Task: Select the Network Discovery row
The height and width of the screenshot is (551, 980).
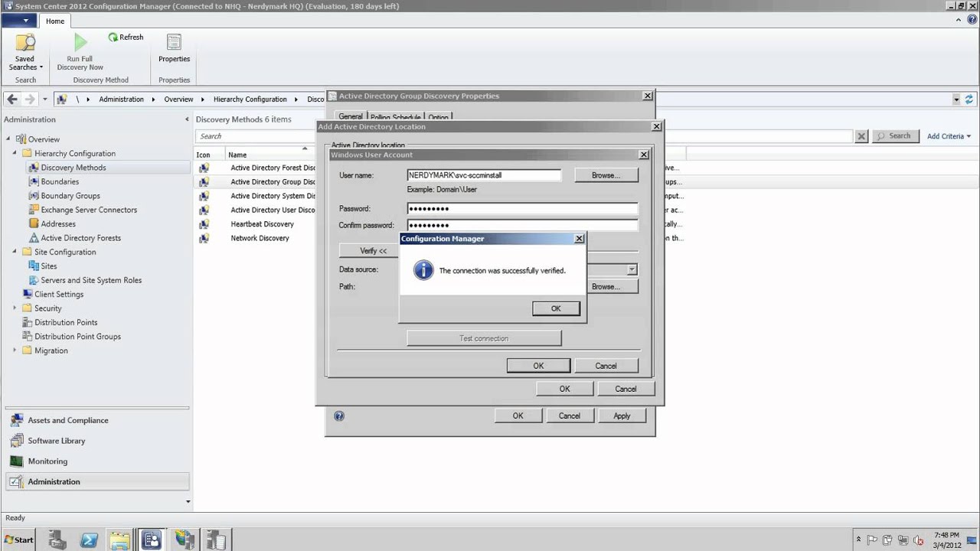Action: pos(260,238)
